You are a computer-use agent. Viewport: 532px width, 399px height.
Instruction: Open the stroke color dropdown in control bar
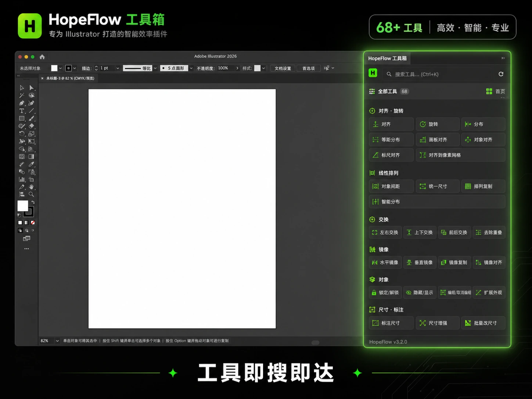tap(75, 68)
